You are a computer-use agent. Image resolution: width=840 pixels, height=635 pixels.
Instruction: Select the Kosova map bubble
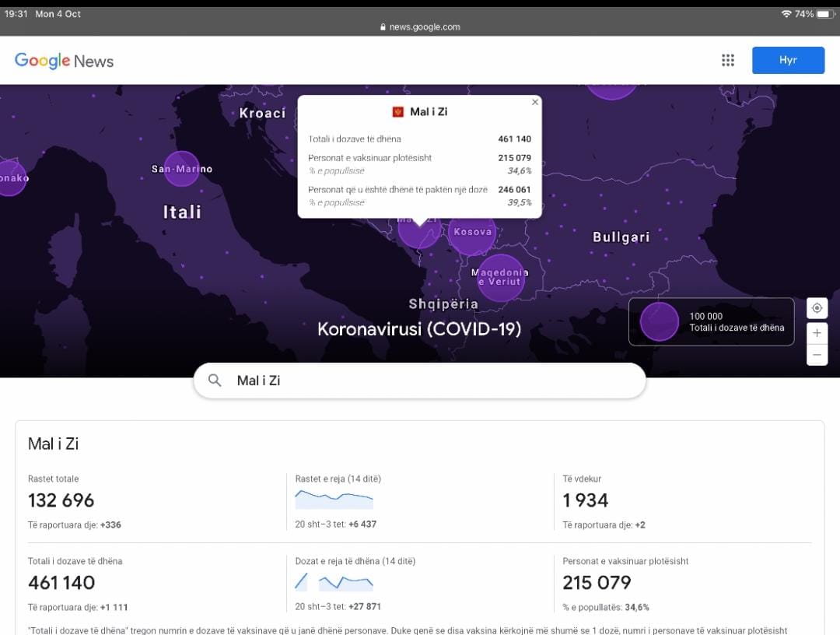[472, 232]
